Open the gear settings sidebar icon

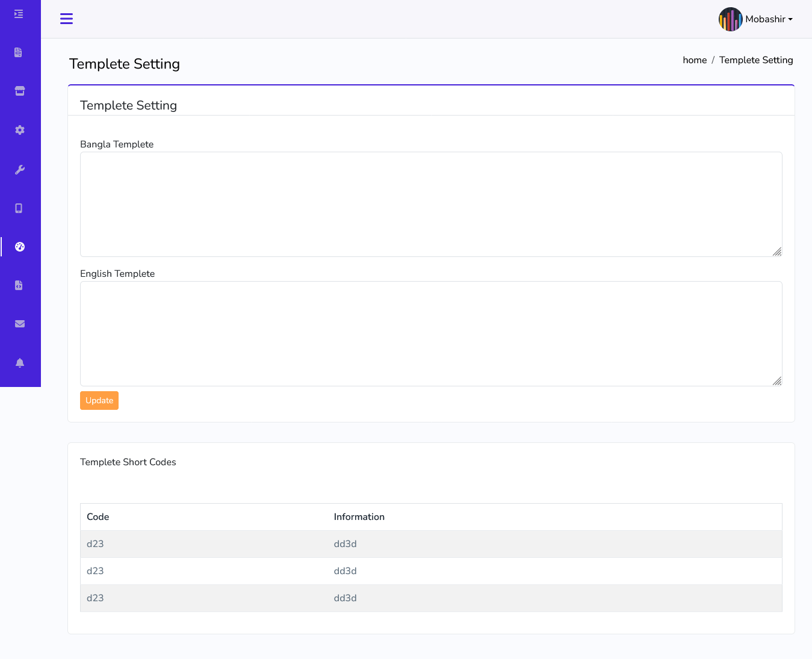[x=20, y=130]
